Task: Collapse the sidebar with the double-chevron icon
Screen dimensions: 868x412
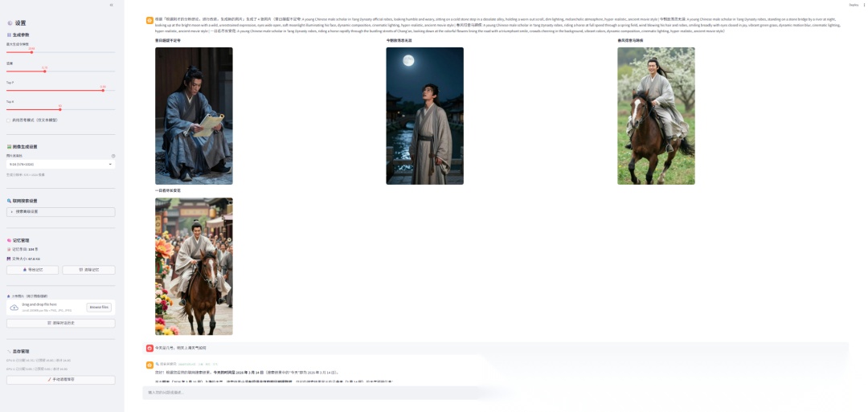Action: click(111, 5)
